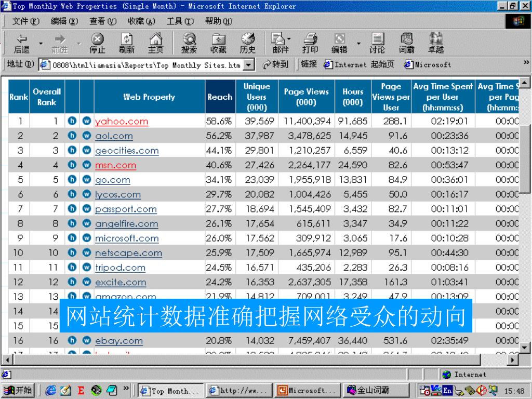532x399 pixels.
Task: Switch to http://ww... taskbar window
Action: tap(239, 391)
